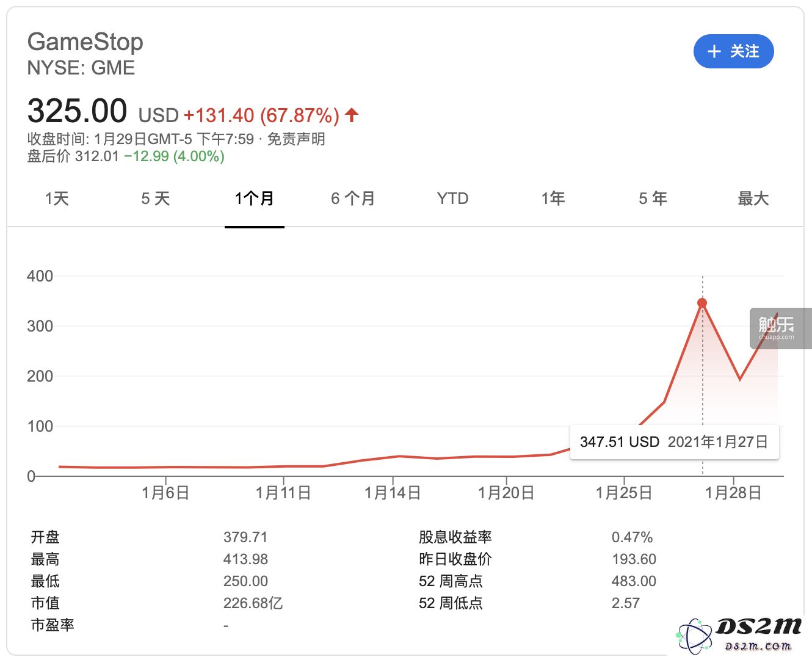Open the YTD range tab

[452, 198]
